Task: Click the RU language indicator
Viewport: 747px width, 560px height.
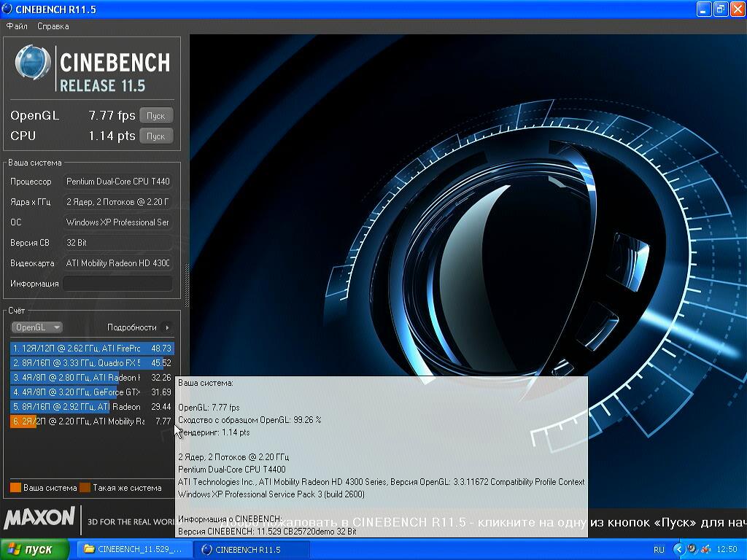Action: click(x=659, y=549)
